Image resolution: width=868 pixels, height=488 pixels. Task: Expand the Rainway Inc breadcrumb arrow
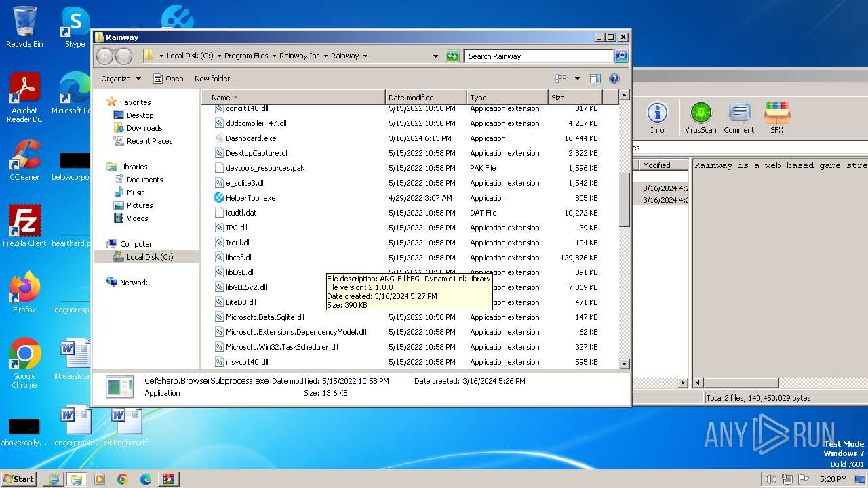325,56
